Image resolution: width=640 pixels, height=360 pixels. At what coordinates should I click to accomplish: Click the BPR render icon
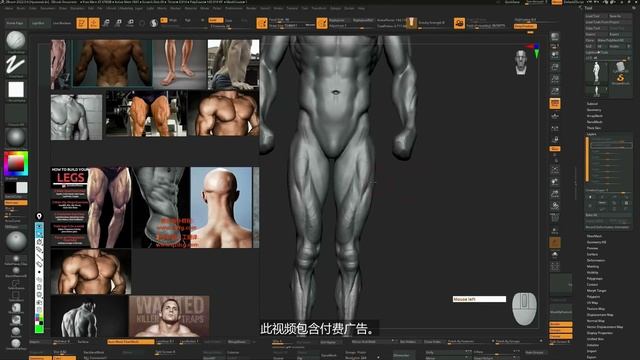(555, 37)
